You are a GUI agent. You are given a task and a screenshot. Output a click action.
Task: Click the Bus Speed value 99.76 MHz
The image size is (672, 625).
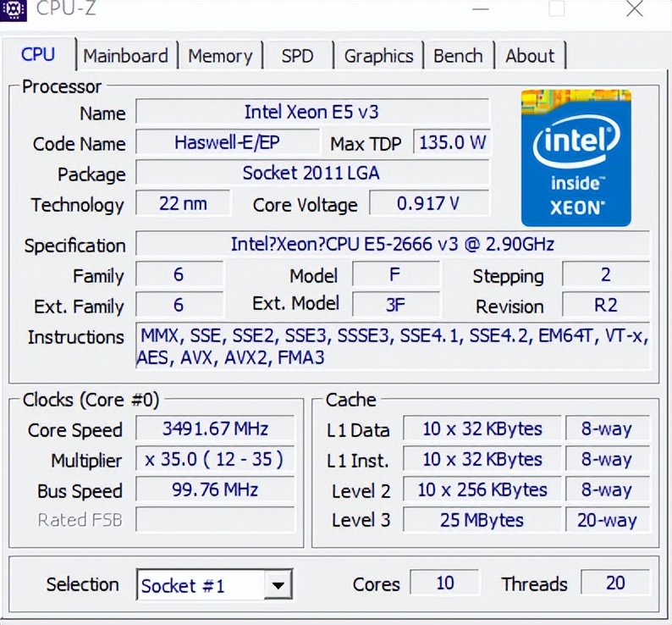[x=215, y=489]
